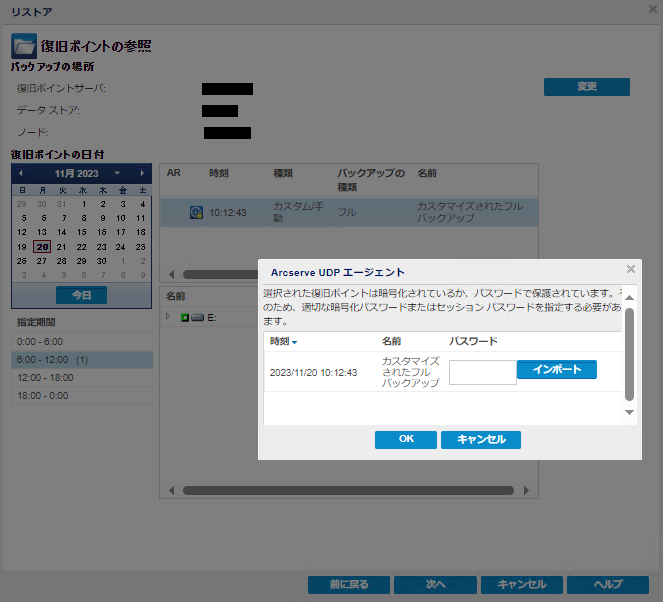Click the 今日 (Today) button
Viewport: 663px width, 602px height.
click(81, 295)
